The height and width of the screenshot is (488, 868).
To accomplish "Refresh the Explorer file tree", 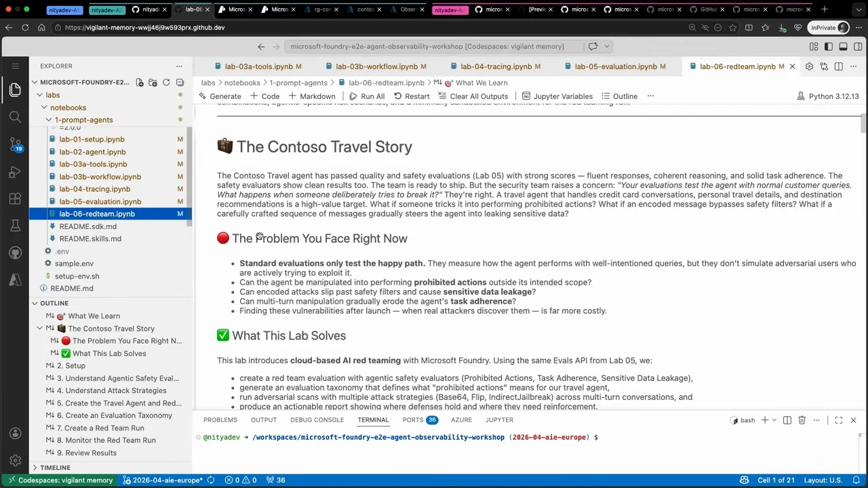I will click(166, 82).
